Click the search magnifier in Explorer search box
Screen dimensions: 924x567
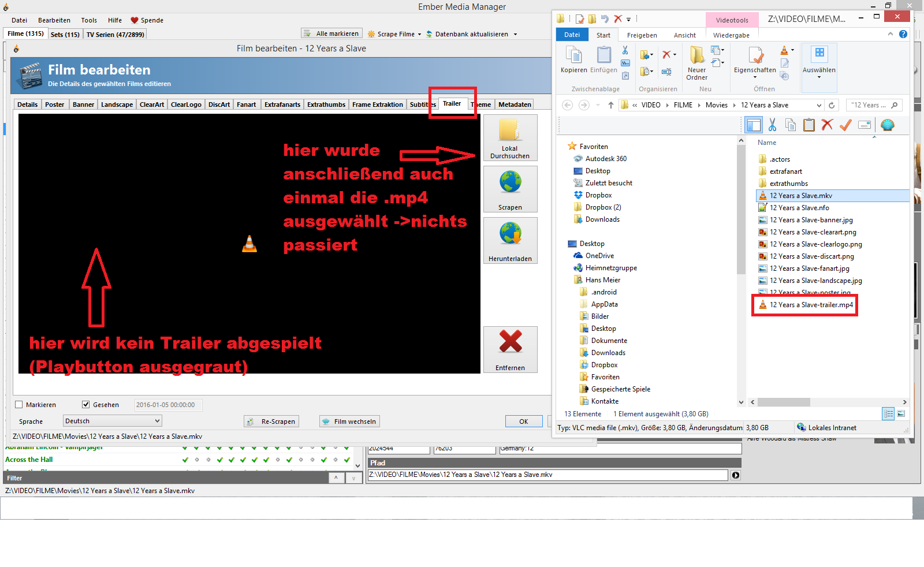pos(895,105)
